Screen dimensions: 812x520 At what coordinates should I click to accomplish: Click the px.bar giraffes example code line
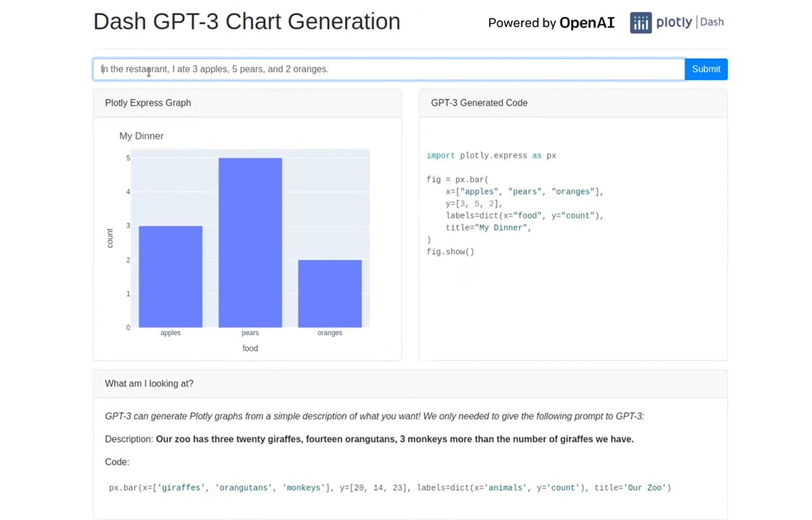tap(390, 487)
